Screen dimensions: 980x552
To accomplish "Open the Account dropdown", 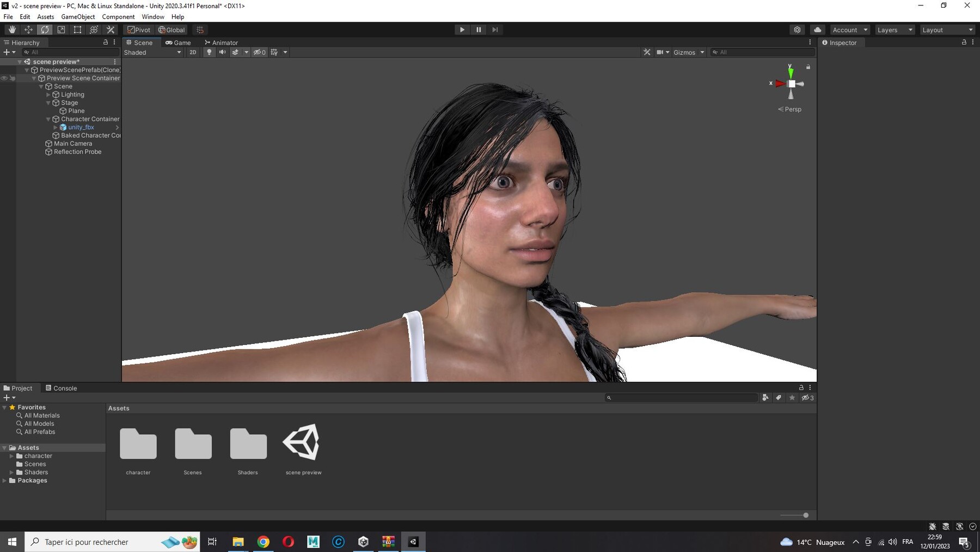I will point(850,30).
